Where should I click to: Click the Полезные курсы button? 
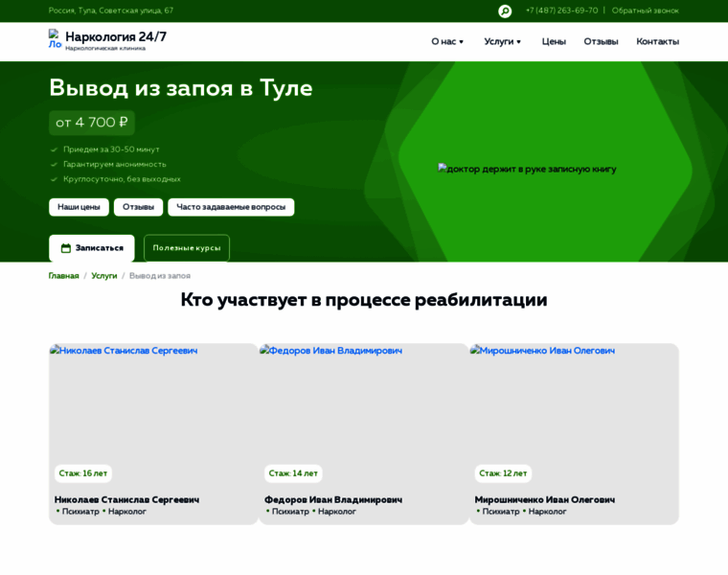coord(187,248)
